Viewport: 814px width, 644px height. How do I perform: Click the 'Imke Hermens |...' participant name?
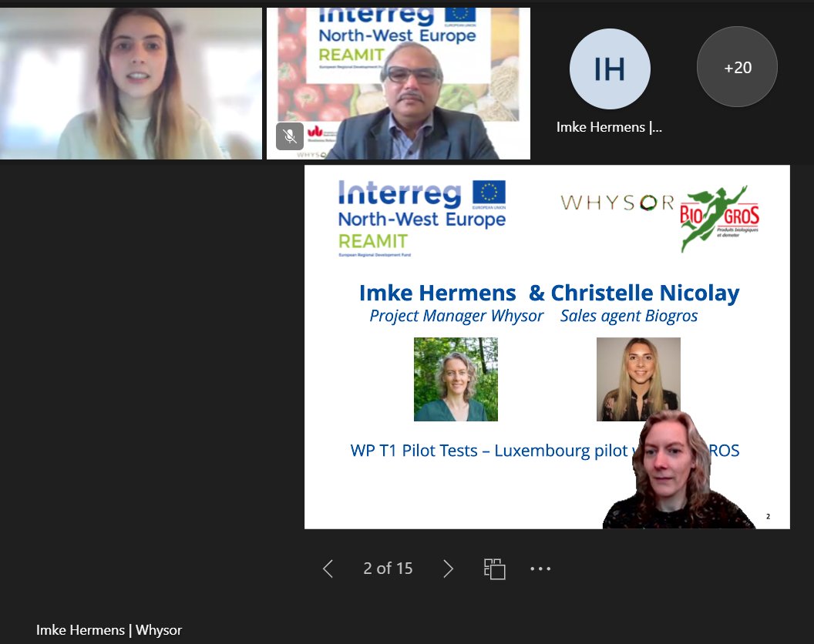(x=609, y=127)
